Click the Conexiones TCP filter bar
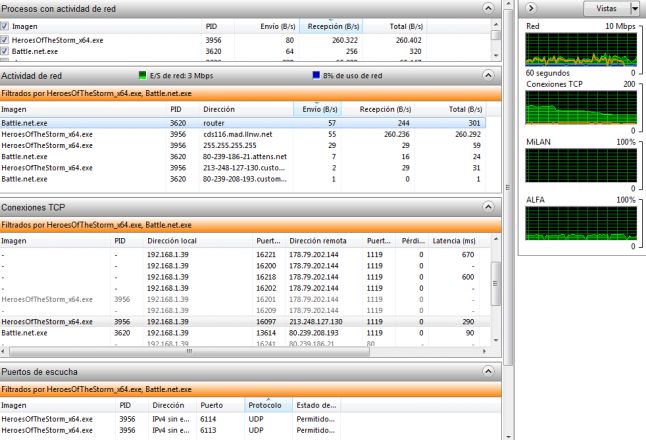 click(250, 225)
